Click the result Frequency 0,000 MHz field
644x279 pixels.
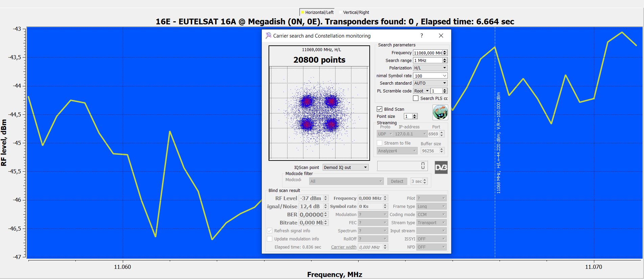tap(373, 198)
